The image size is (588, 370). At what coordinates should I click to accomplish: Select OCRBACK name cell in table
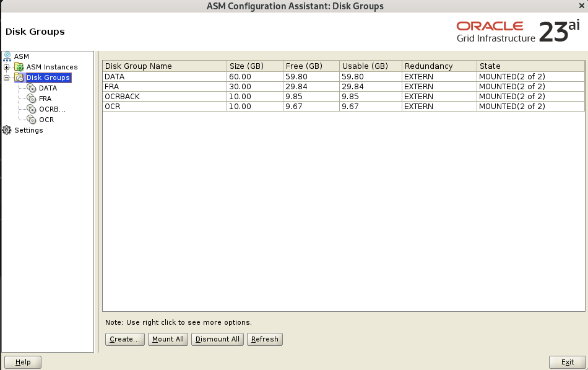coord(165,97)
